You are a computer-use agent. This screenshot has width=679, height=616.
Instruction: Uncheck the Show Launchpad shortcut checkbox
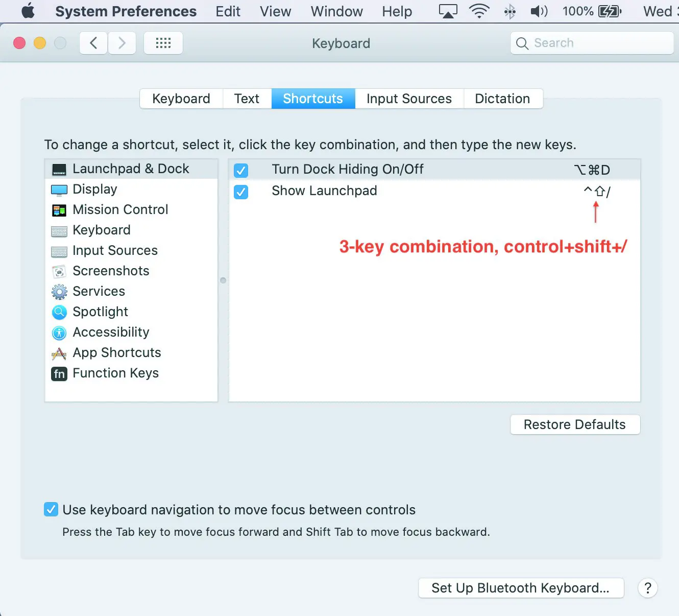click(x=241, y=192)
